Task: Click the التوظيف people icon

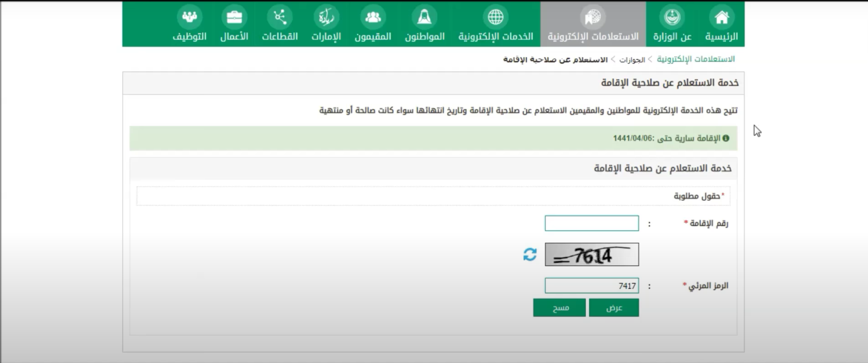Action: [189, 17]
